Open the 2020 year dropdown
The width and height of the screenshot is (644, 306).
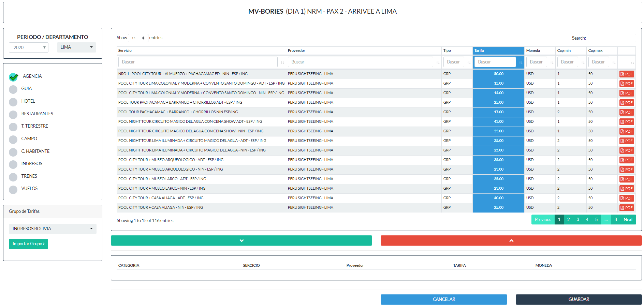pyautogui.click(x=29, y=47)
